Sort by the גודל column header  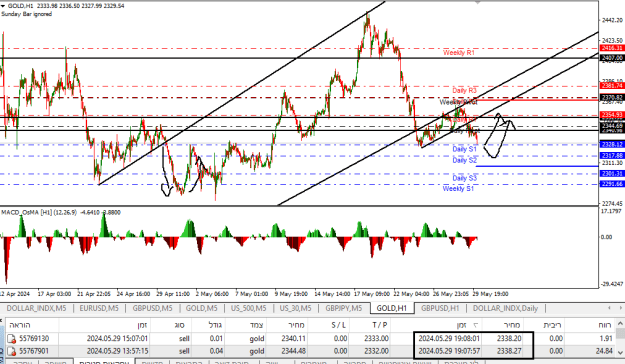(215, 325)
